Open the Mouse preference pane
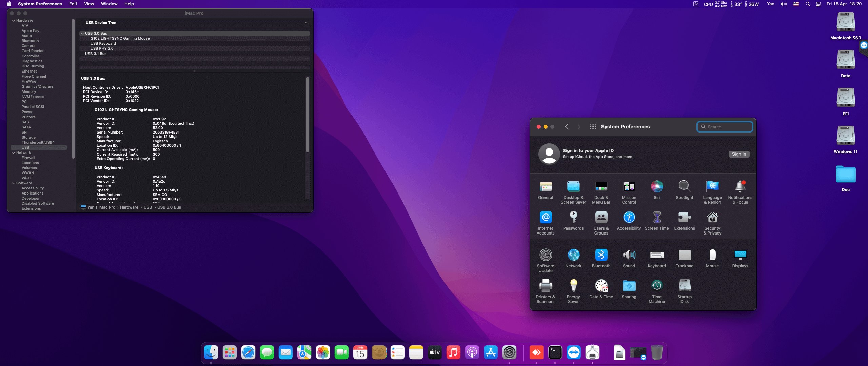Viewport: 868px width, 366px height. (x=712, y=259)
